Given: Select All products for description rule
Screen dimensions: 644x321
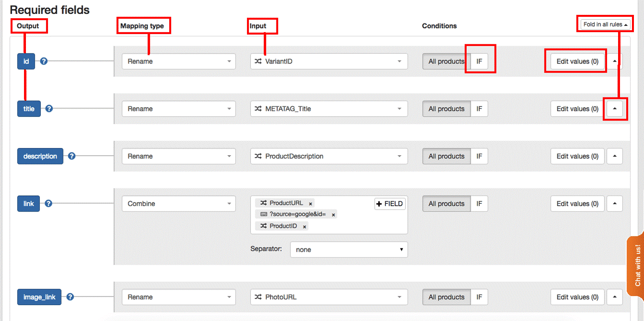Looking at the screenshot, I should (x=446, y=156).
